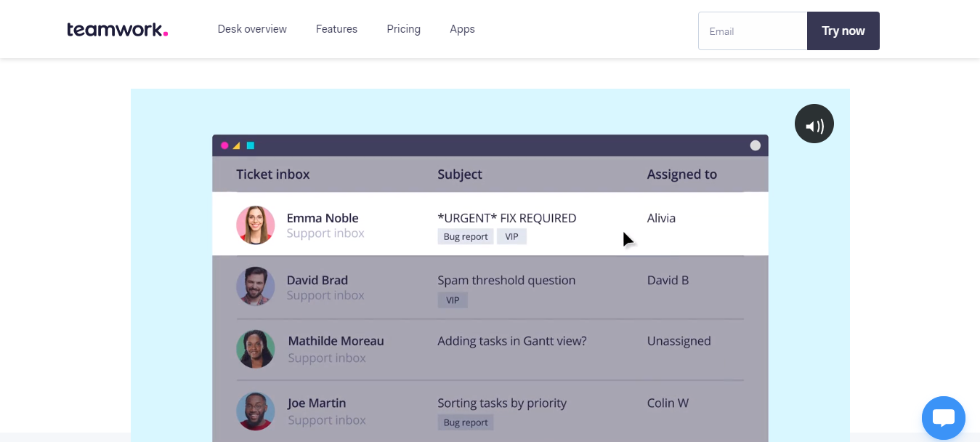
Task: Open the Pricing page
Action: pos(403,29)
